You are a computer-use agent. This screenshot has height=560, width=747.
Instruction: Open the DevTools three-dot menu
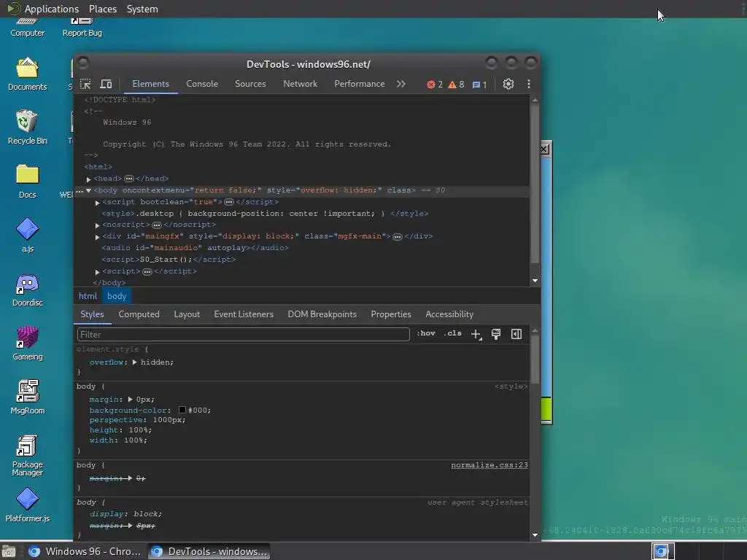(529, 85)
